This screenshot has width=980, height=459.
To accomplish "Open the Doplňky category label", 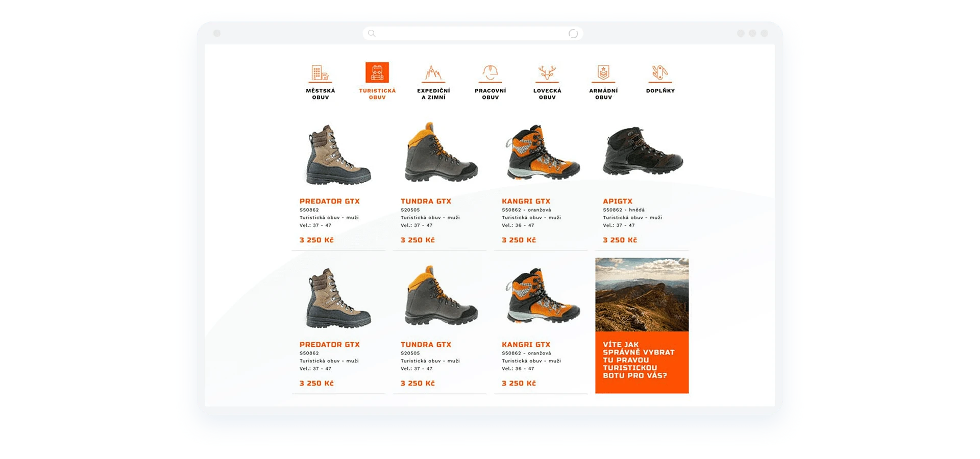I will (x=660, y=91).
